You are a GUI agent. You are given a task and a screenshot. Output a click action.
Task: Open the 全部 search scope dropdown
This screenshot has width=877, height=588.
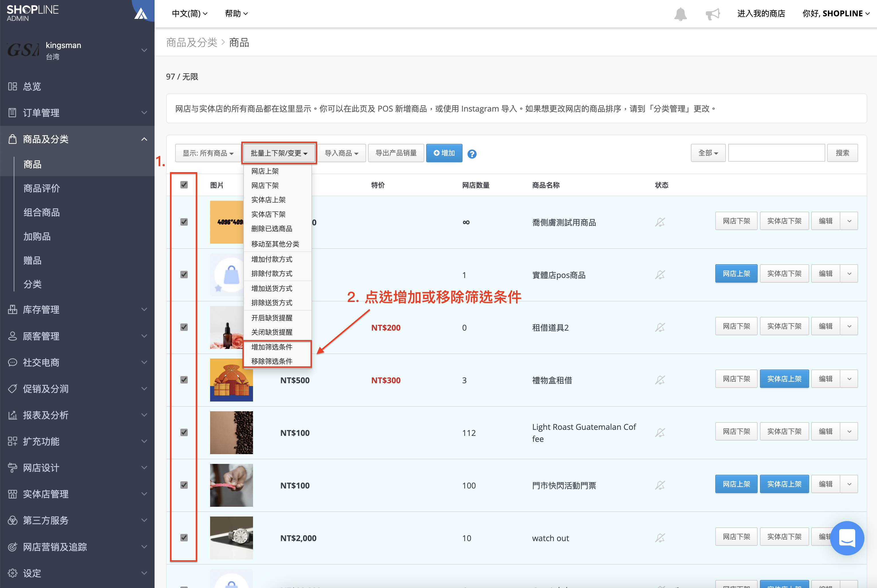pyautogui.click(x=708, y=153)
